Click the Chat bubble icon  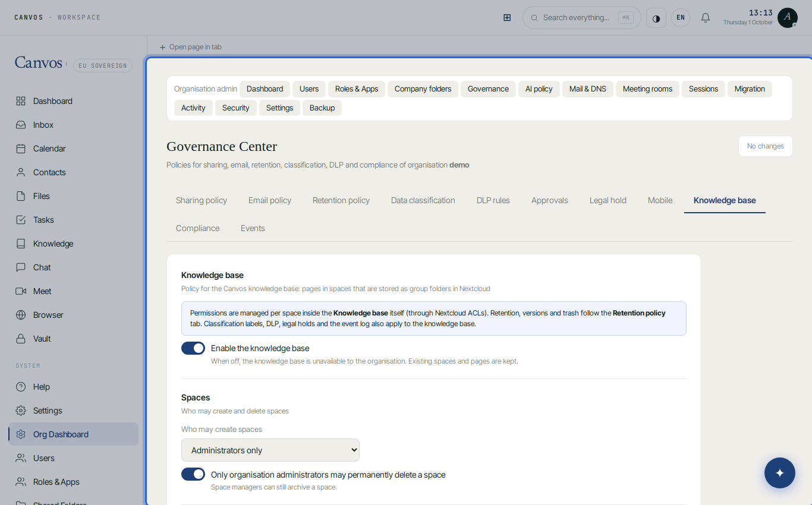21,267
